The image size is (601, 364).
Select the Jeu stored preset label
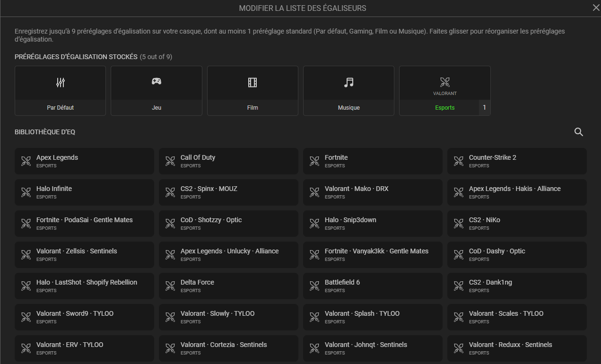157,108
